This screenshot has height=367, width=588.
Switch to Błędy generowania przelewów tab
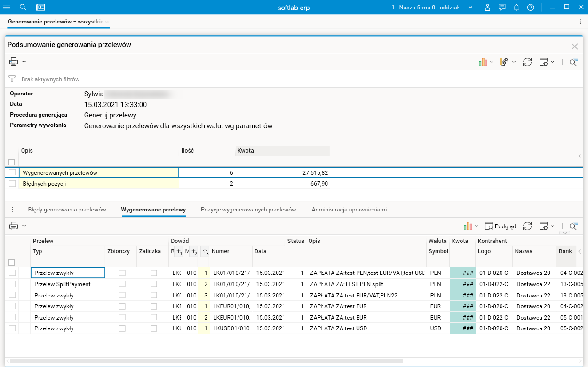[x=67, y=210]
